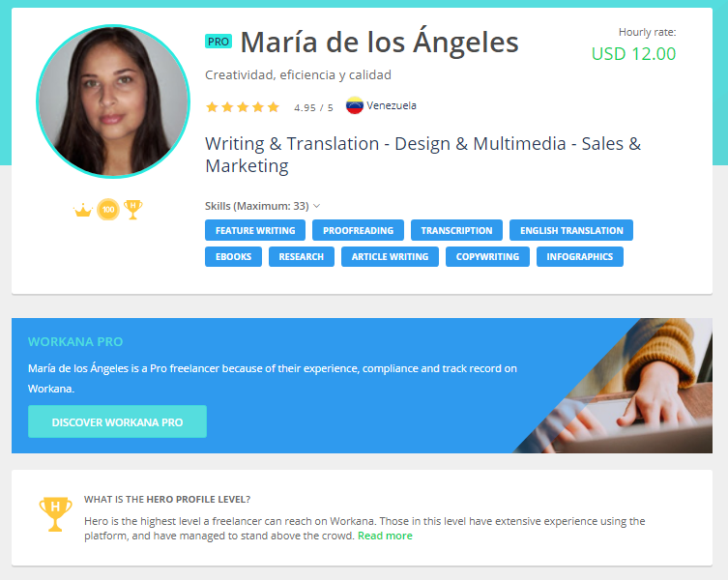The image size is (728, 580).
Task: Click the small Hero trophy badge
Action: pos(133,210)
